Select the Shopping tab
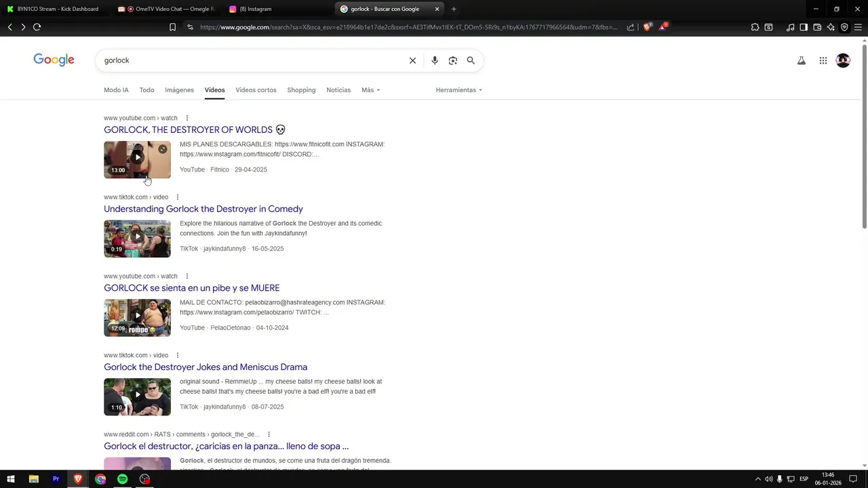 (x=301, y=90)
